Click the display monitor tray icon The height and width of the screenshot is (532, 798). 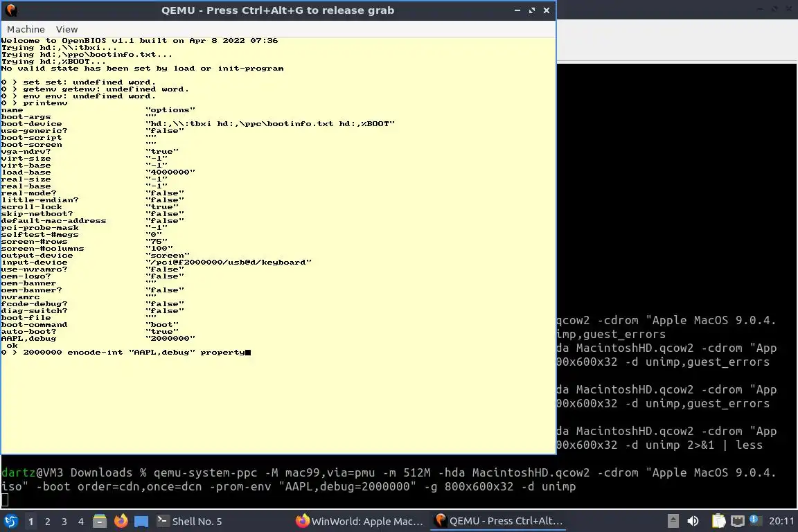coord(738,521)
